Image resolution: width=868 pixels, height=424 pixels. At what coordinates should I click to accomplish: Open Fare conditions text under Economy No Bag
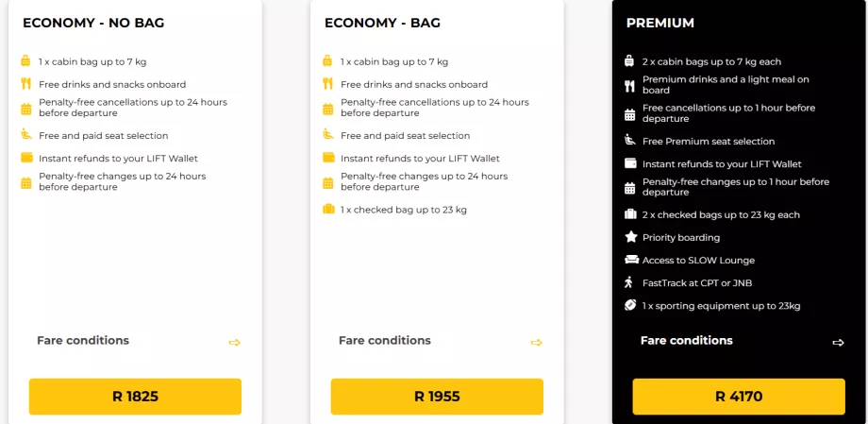pyautogui.click(x=83, y=341)
